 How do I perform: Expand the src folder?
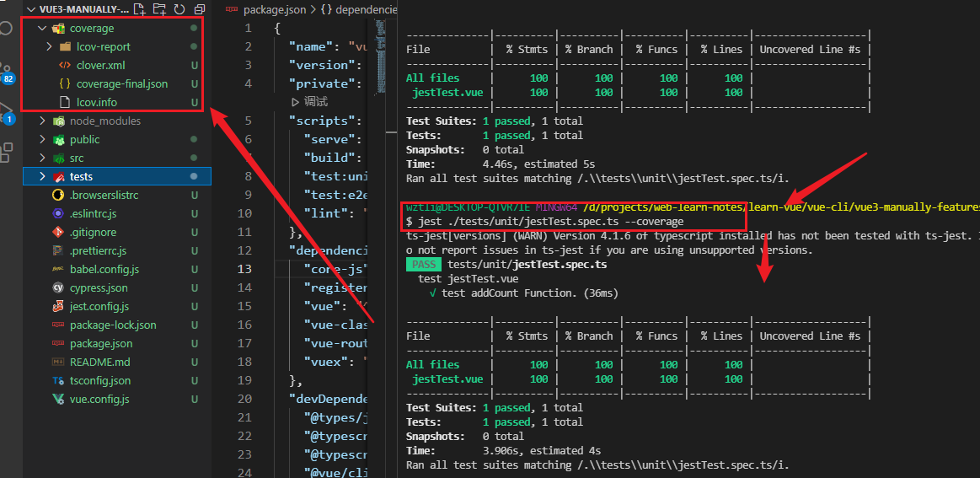pos(42,158)
